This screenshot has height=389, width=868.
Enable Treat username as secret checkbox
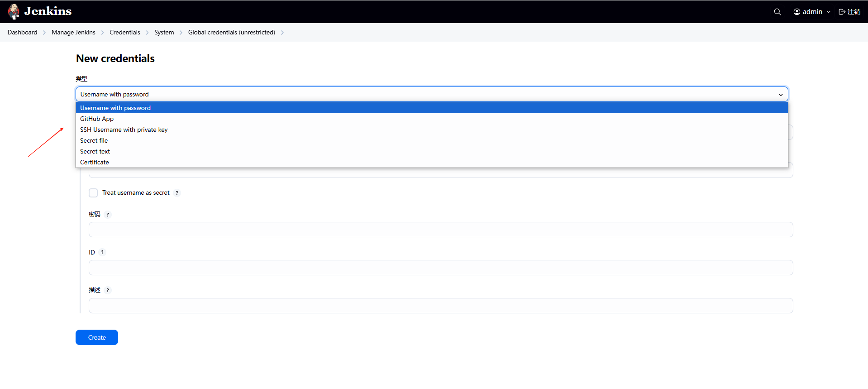93,193
